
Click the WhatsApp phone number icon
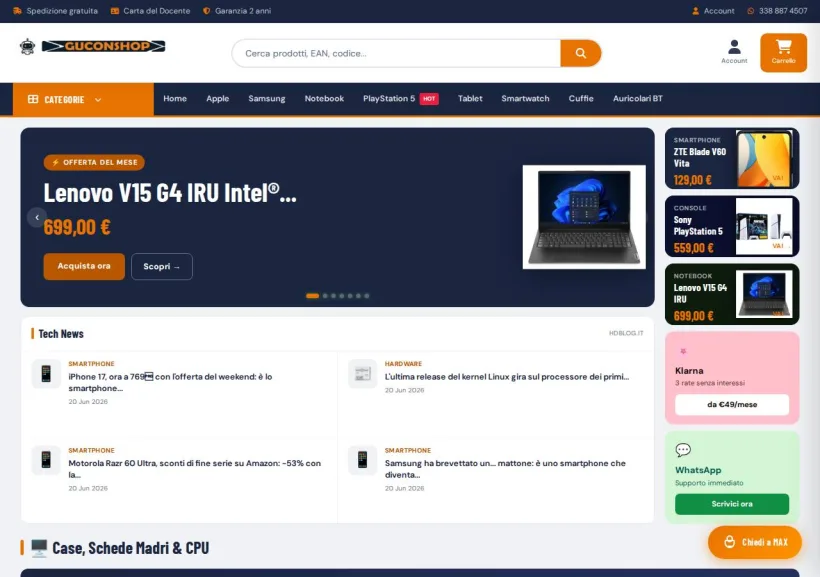click(x=750, y=11)
